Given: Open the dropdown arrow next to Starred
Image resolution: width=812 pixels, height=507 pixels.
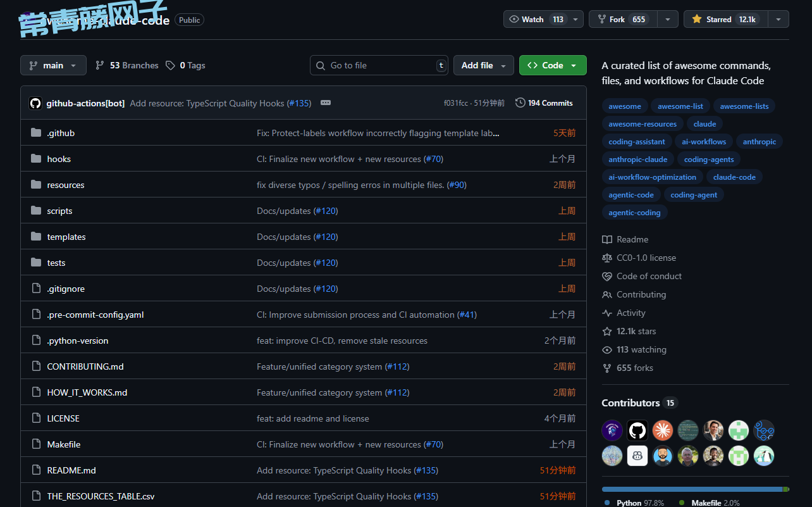Looking at the screenshot, I should 778,19.
